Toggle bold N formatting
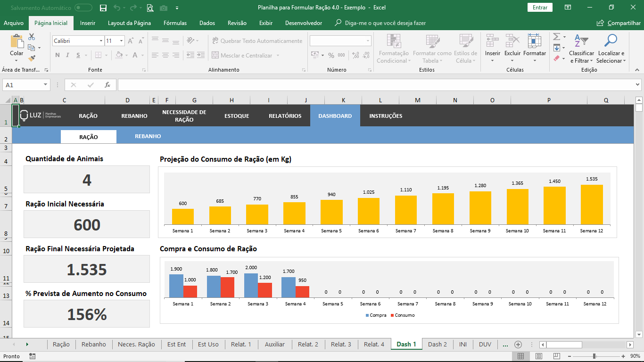 point(58,55)
